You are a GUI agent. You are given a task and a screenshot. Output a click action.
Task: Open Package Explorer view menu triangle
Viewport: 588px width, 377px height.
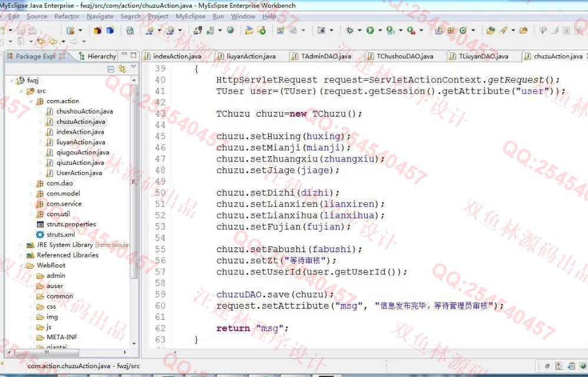(134, 67)
